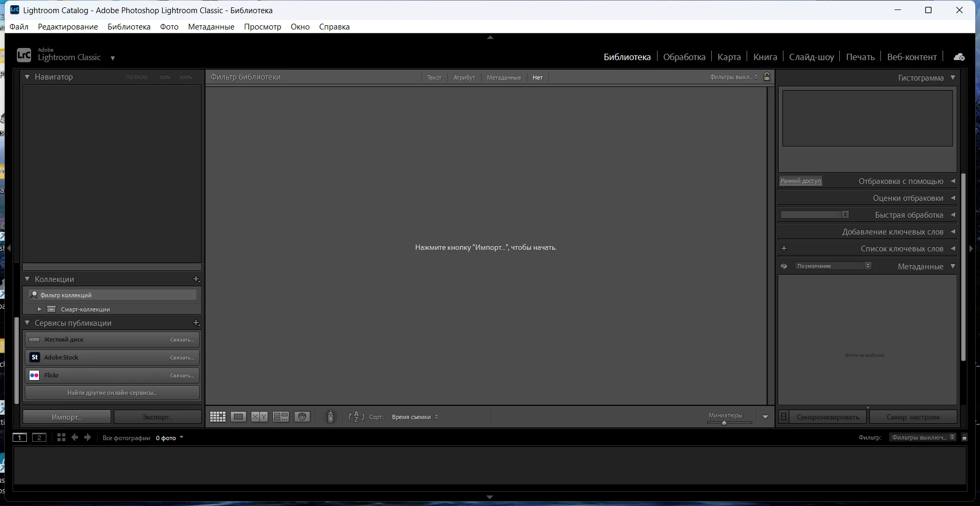Select the Loupe view icon
The width and height of the screenshot is (980, 506).
pyautogui.click(x=238, y=417)
